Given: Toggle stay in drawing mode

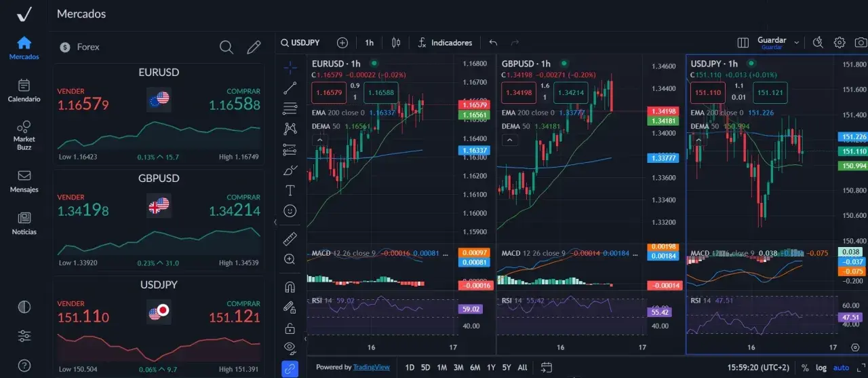Looking at the screenshot, I should (290, 307).
